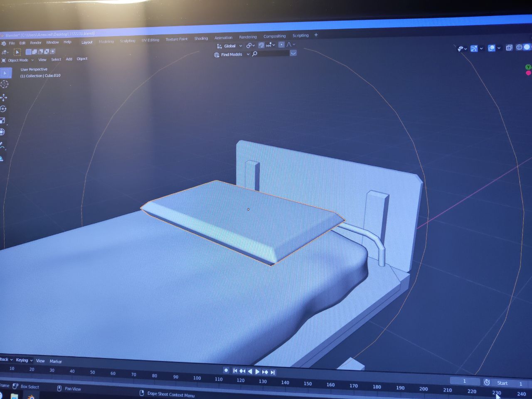The width and height of the screenshot is (532, 399).
Task: Click the Find Models globe icon
Action: 217,55
